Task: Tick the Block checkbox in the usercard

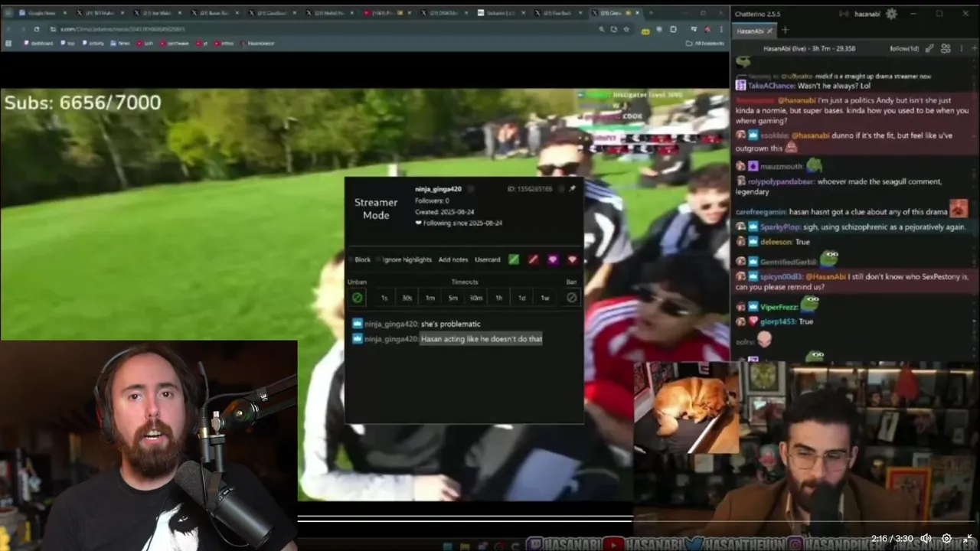Action: [351, 259]
